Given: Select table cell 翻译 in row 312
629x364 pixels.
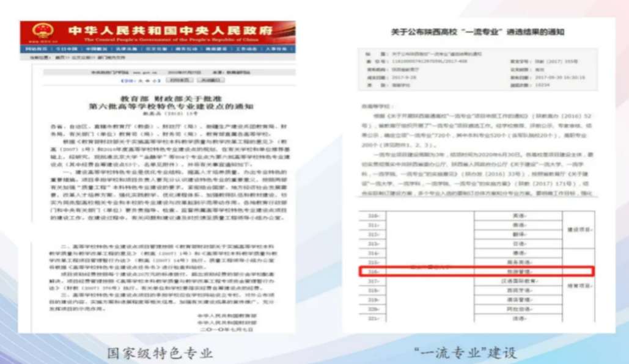Looking at the screenshot, I should click(518, 235).
